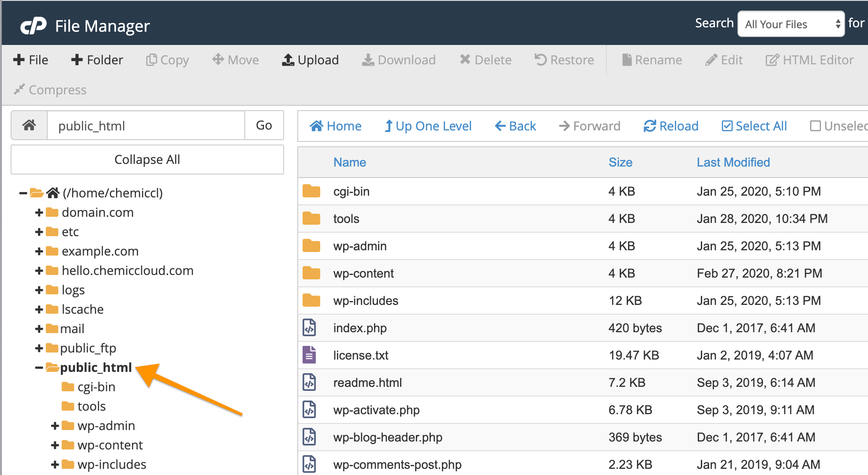
Task: Click the license.txt file icon
Action: tap(310, 355)
